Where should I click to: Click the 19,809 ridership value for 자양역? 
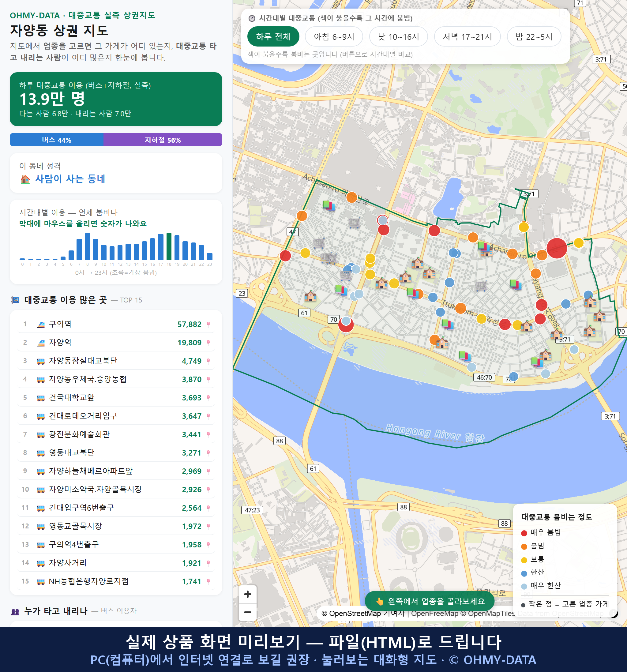pyautogui.click(x=189, y=343)
